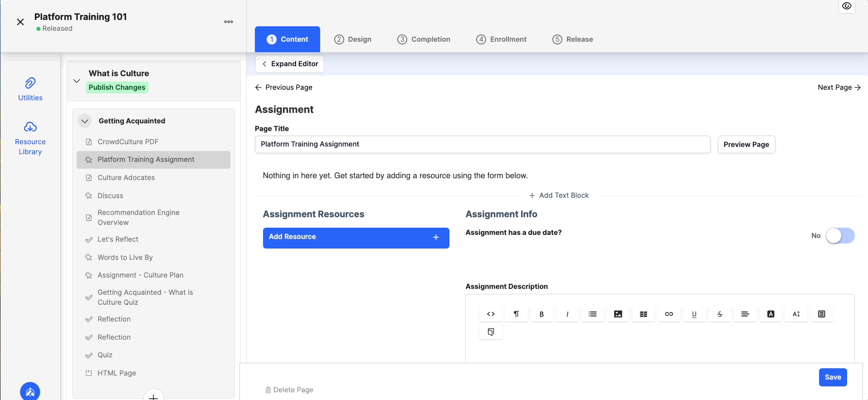
Task: Go to Previous Page
Action: [284, 88]
